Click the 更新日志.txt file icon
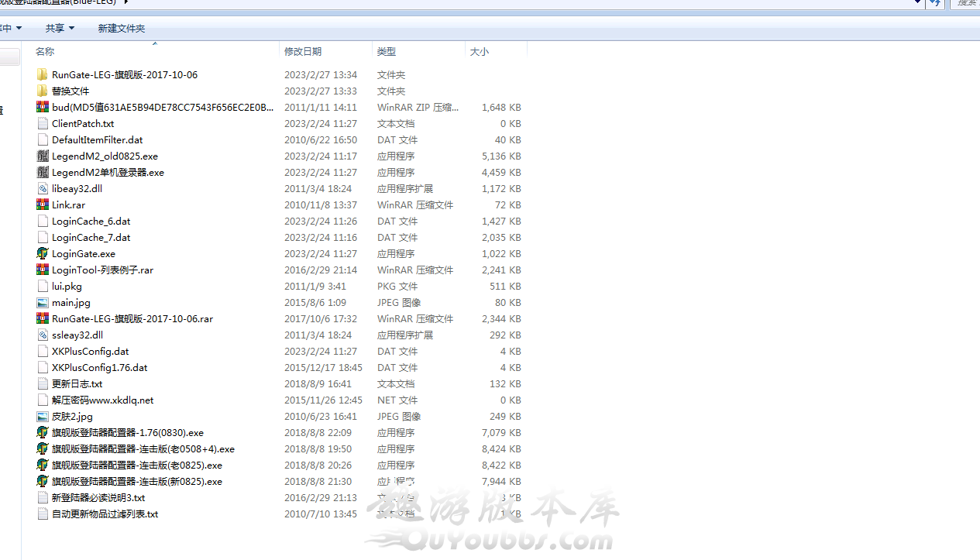The image size is (980, 560). 43,384
